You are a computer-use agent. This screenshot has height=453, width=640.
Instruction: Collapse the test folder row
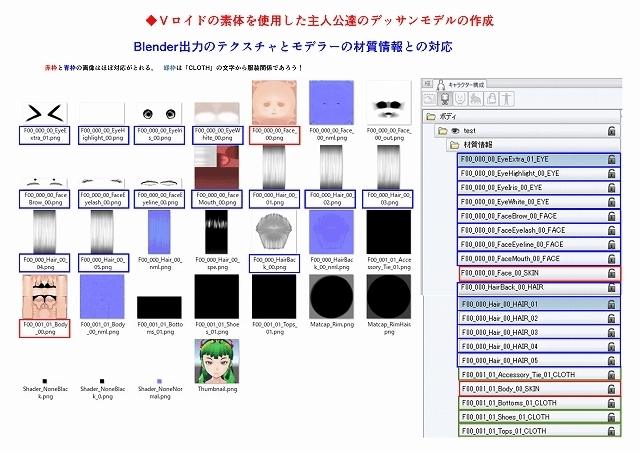(527, 131)
